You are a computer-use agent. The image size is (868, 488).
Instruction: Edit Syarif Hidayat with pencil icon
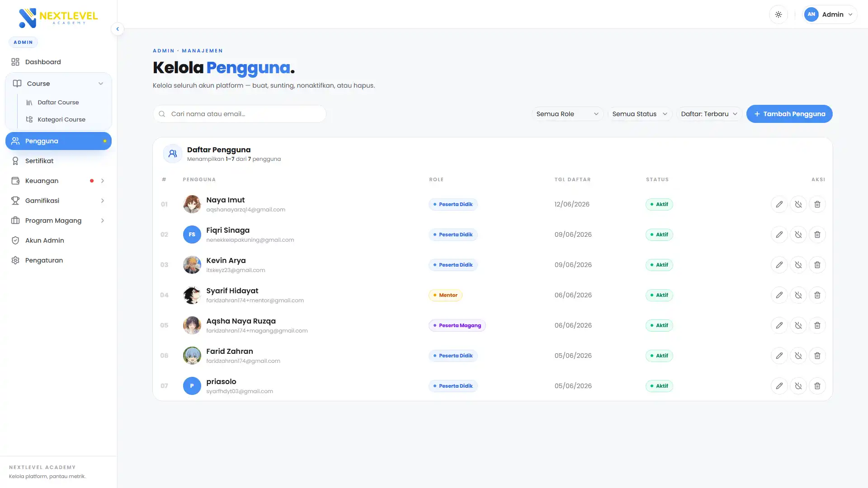[x=779, y=295]
